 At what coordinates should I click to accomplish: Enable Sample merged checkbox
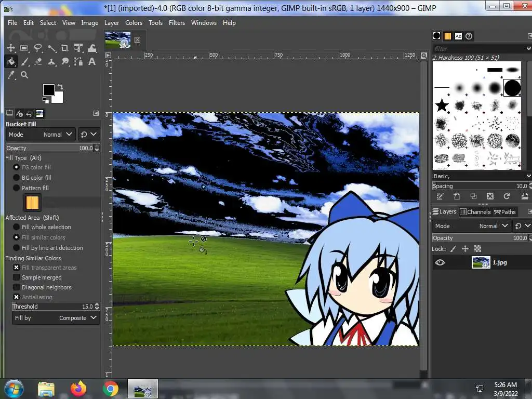[16, 277]
